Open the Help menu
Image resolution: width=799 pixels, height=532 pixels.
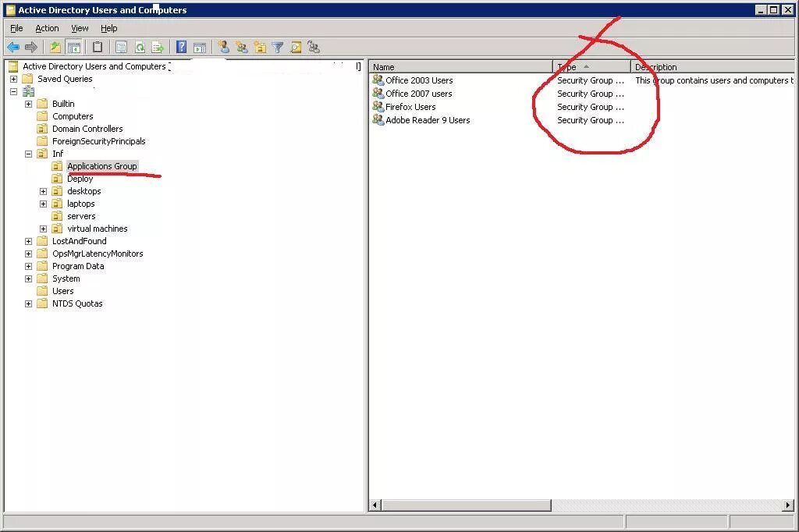click(109, 28)
